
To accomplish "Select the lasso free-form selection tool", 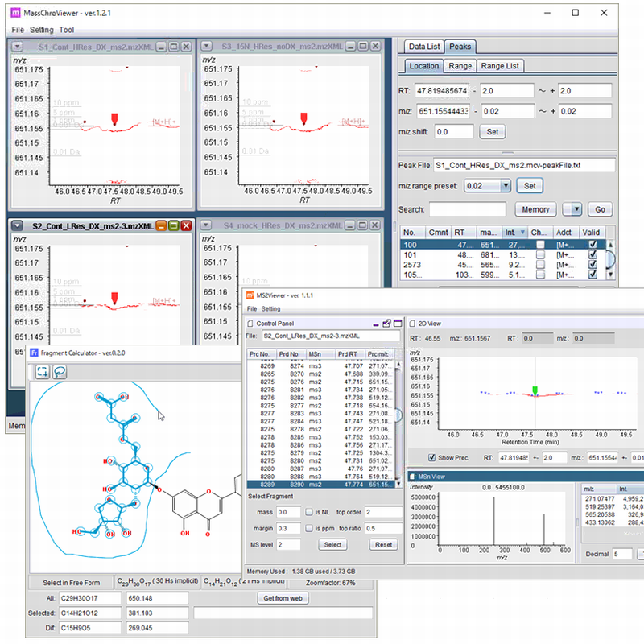I will tap(60, 372).
